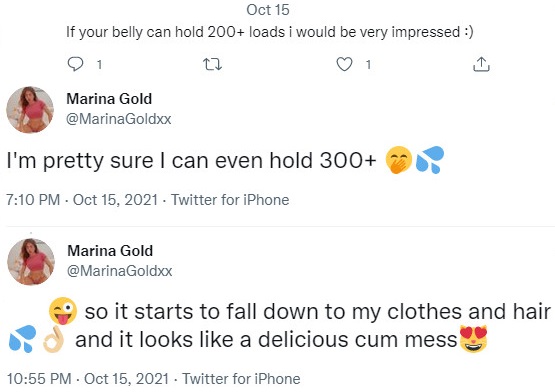This screenshot has width=555, height=392.
Task: Click the reply speech bubble icon
Action: [75, 64]
